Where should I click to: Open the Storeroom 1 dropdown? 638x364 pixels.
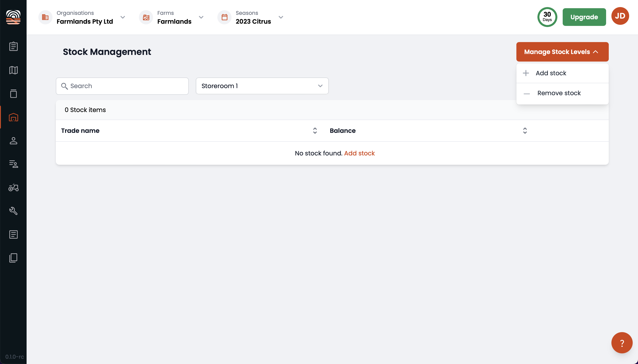262,86
